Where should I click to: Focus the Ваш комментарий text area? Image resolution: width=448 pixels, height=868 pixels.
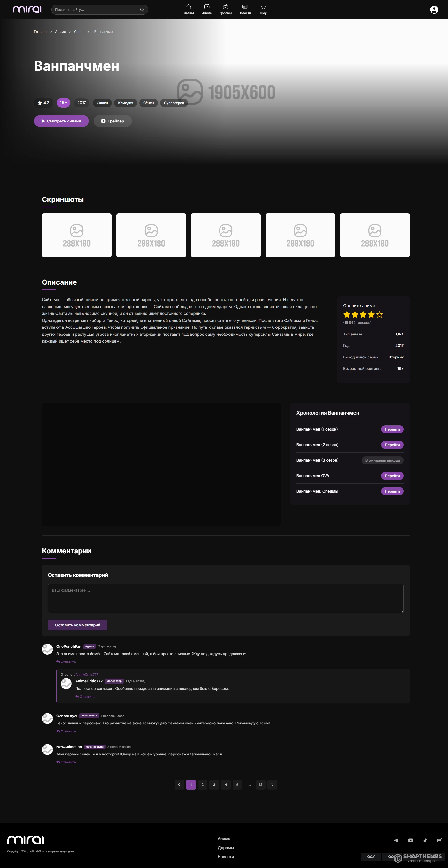pos(225,598)
